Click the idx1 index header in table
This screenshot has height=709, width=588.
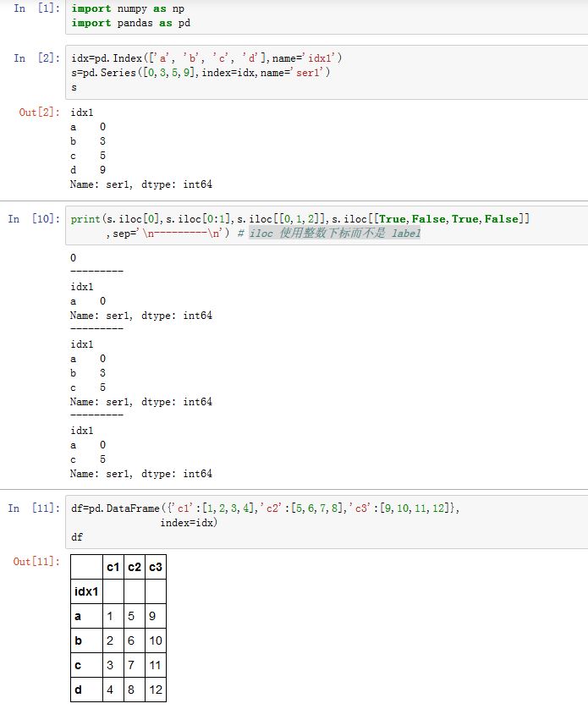tap(85, 591)
